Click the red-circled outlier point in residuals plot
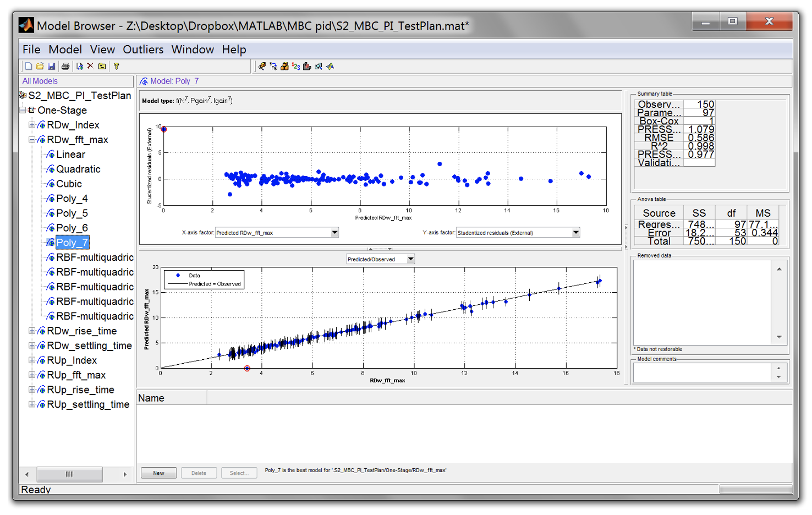 tap(164, 129)
